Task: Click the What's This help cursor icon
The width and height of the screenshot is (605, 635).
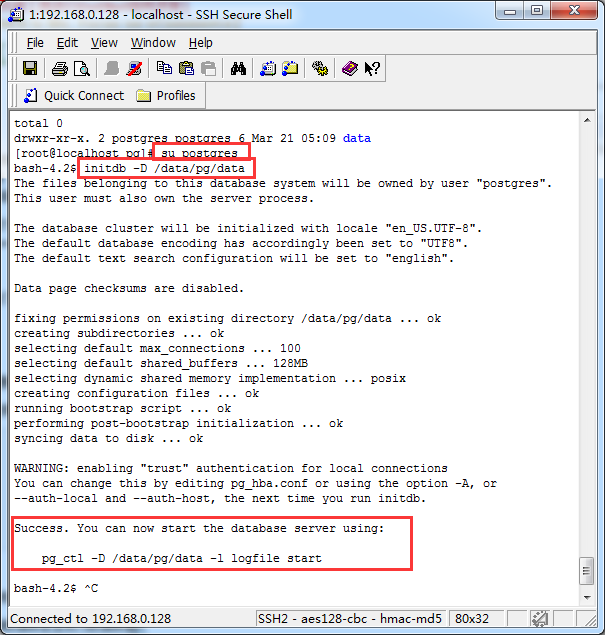Action: [x=372, y=68]
